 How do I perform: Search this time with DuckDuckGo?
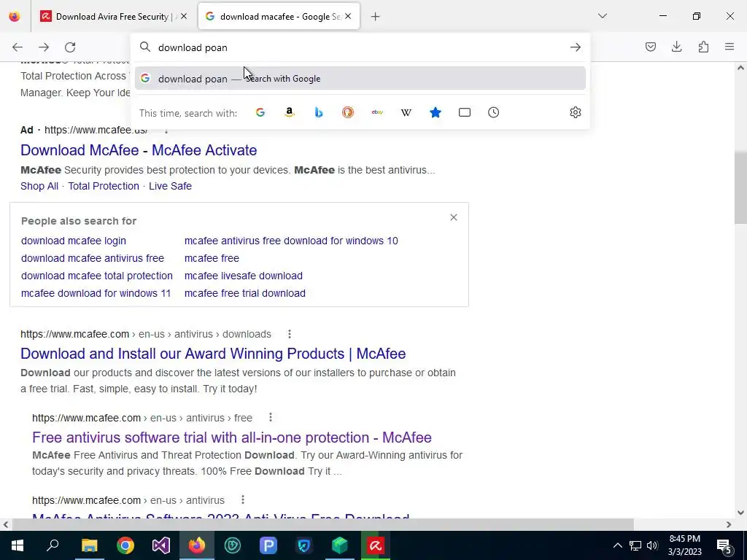348,112
